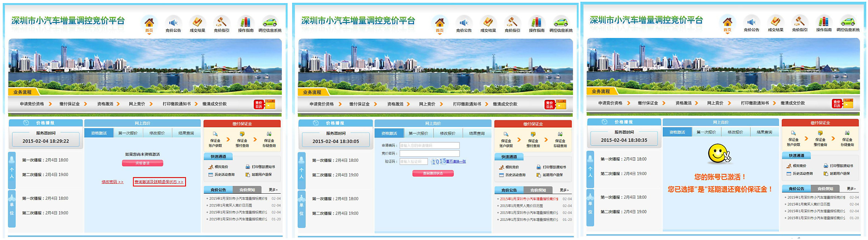The image size is (868, 240).
Task: Click 资格激活 flow step on 18:30:35 page
Action: (684, 103)
